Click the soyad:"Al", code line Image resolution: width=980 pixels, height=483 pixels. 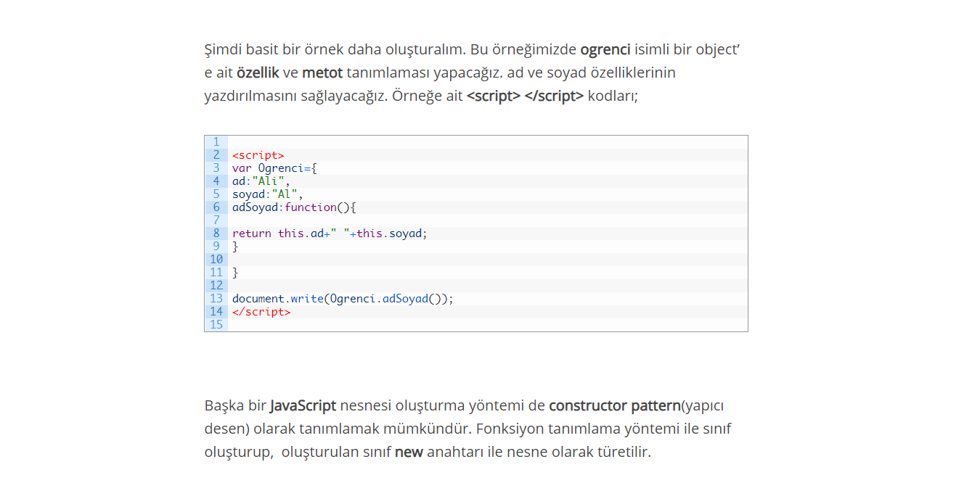(x=267, y=194)
